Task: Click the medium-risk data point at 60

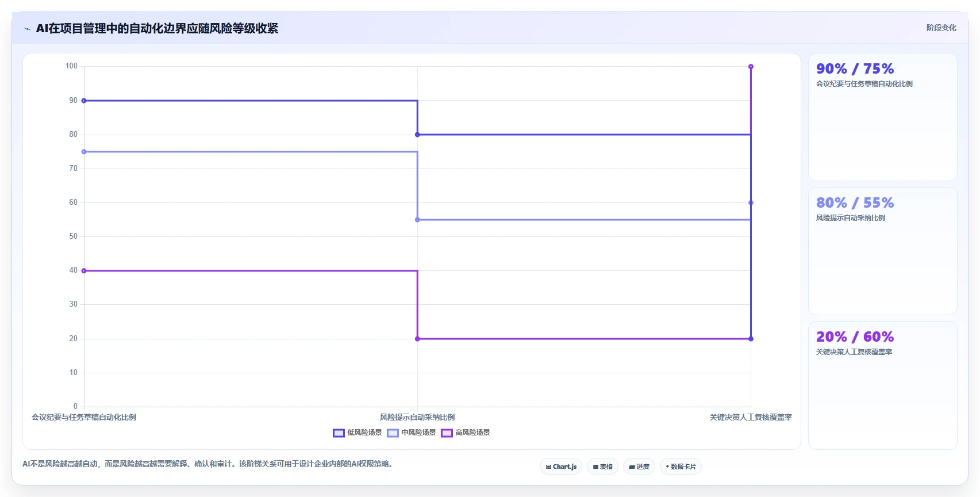Action: tap(751, 202)
